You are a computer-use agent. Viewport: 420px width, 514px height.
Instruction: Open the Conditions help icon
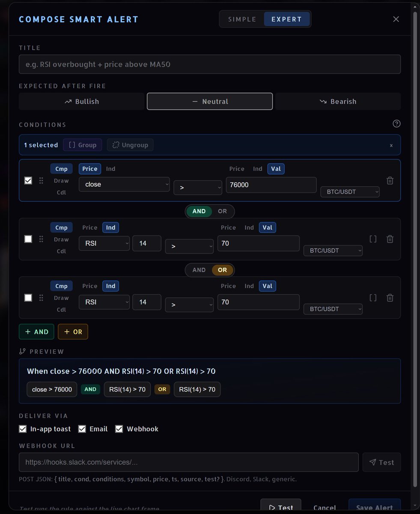(x=396, y=124)
